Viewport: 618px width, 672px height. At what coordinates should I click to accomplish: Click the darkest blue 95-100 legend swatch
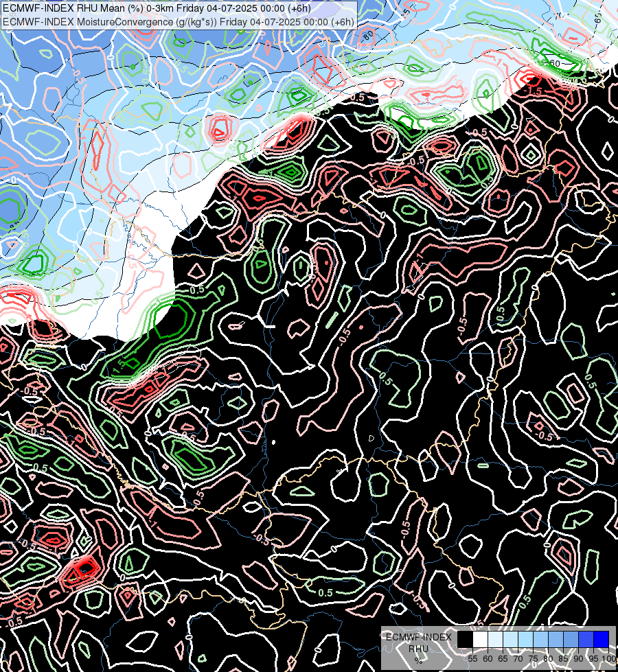[601, 639]
